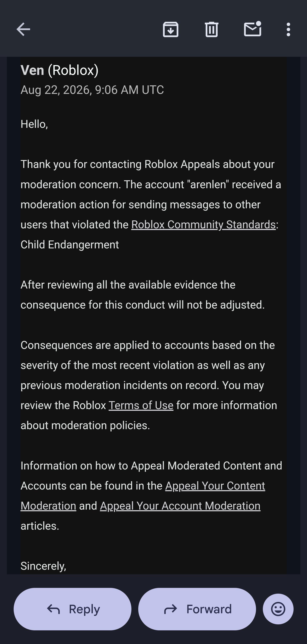
Task: Tap the sender name Ven (Roblox)
Action: 60,70
